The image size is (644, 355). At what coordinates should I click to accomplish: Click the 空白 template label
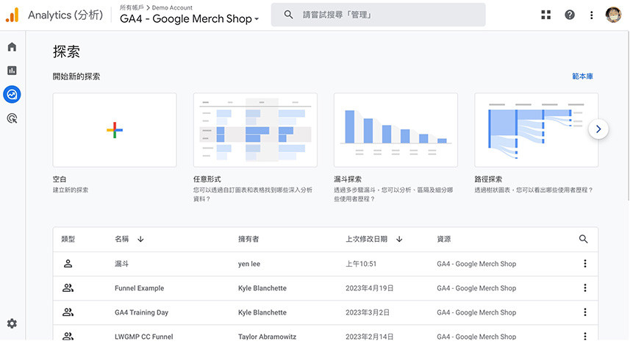(60, 179)
